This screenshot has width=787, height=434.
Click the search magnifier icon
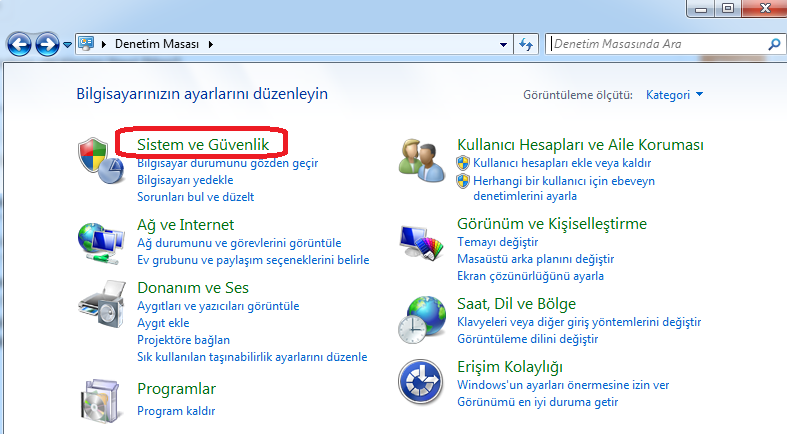(774, 45)
